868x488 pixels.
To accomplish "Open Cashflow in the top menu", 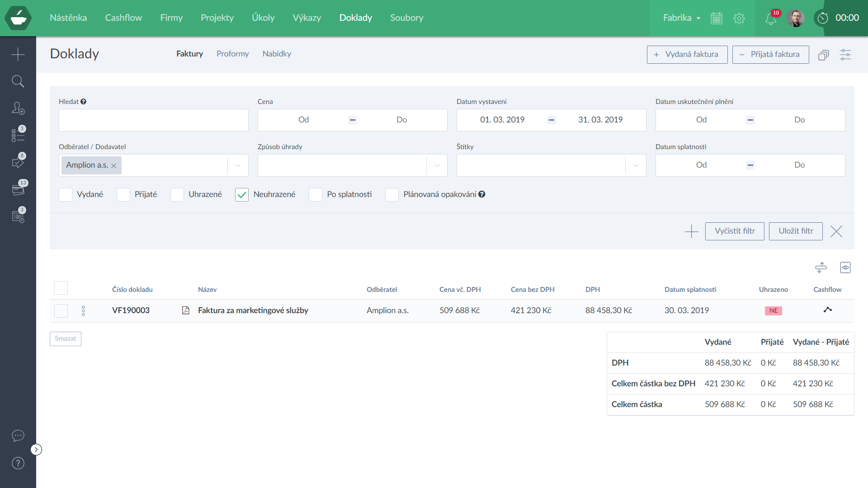I will pyautogui.click(x=123, y=18).
